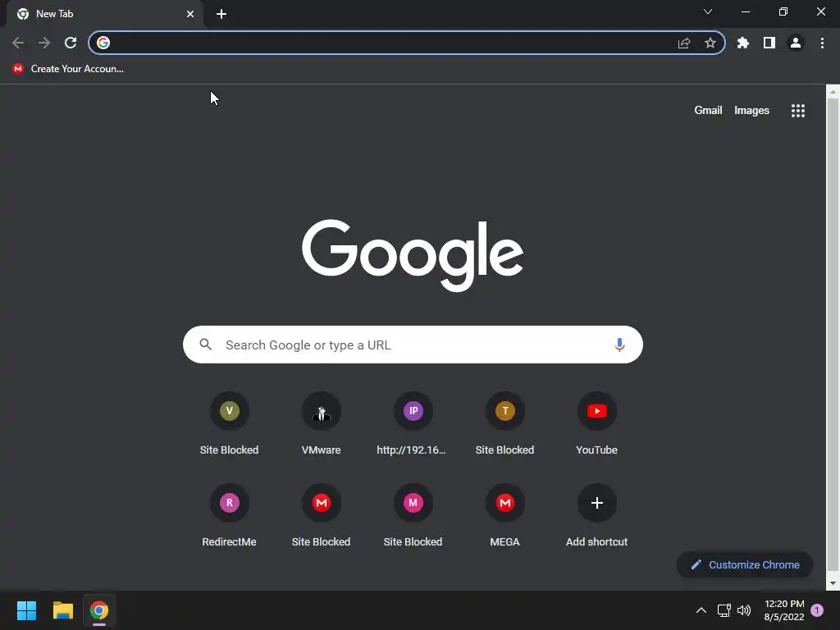Image resolution: width=840 pixels, height=630 pixels.
Task: Open Chrome's three-dot menu
Action: pyautogui.click(x=822, y=43)
